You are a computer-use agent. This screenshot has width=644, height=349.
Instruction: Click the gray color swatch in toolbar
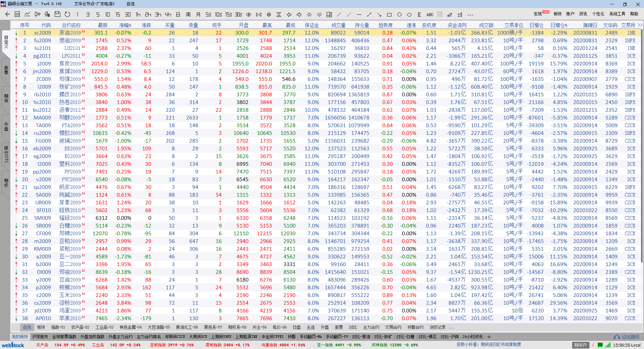(x=440, y=14)
